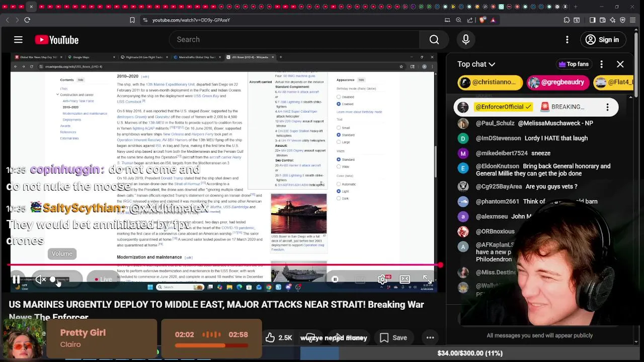
Task: Adjust the volume slider handle
Action: (53, 280)
